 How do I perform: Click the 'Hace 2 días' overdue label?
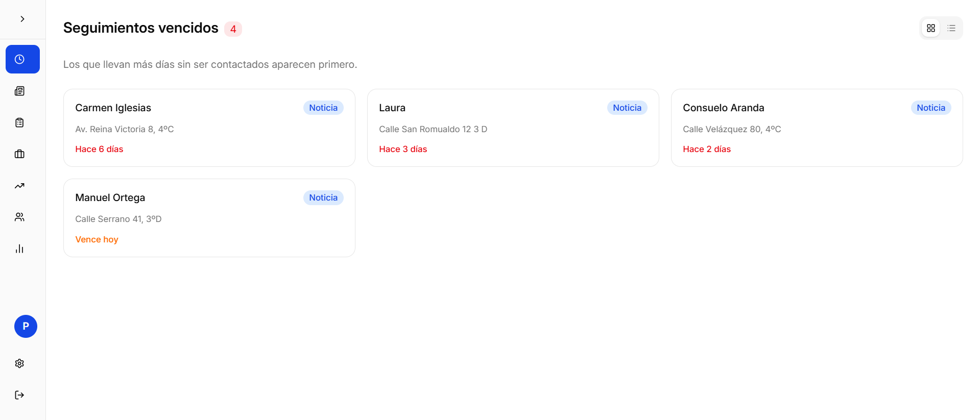707,149
